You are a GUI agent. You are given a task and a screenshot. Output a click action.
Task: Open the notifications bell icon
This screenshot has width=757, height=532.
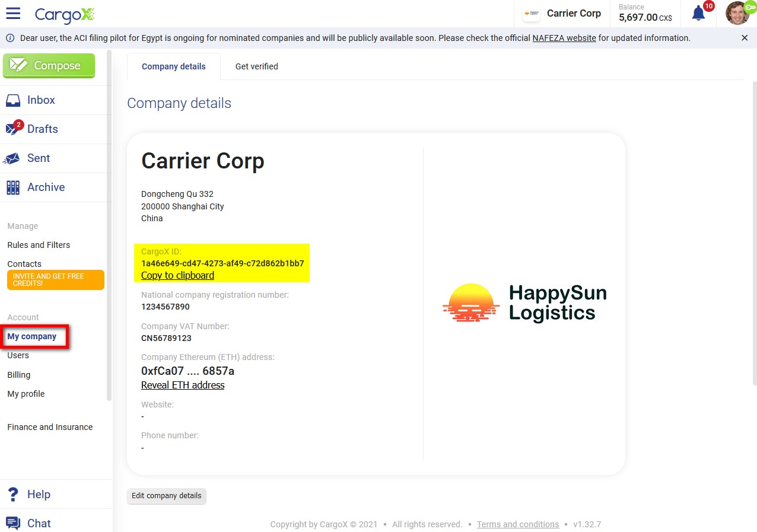[699, 13]
